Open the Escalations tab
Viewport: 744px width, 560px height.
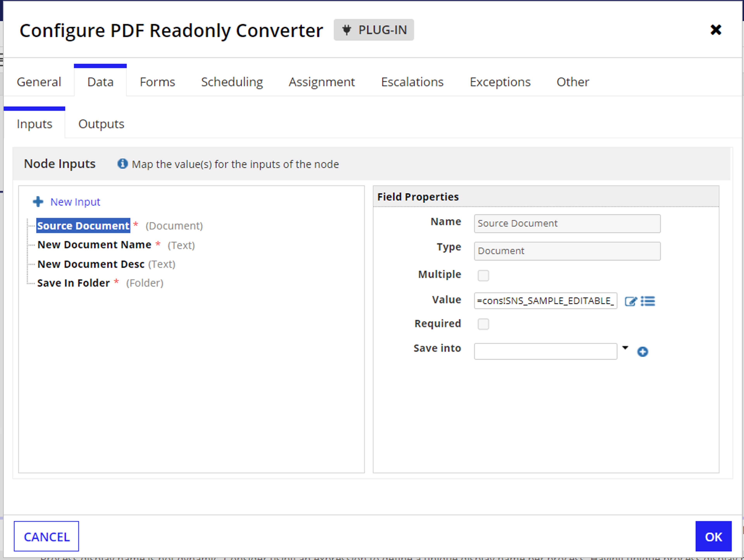pyautogui.click(x=412, y=82)
